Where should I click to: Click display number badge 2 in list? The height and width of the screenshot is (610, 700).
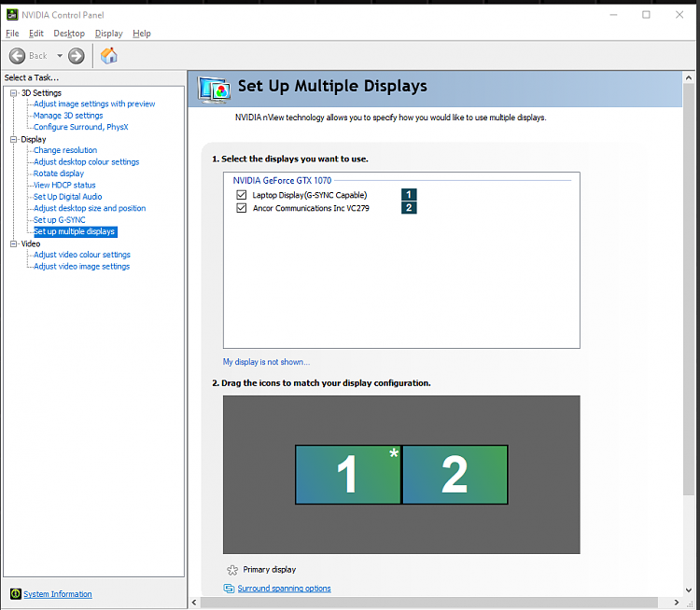[409, 207]
